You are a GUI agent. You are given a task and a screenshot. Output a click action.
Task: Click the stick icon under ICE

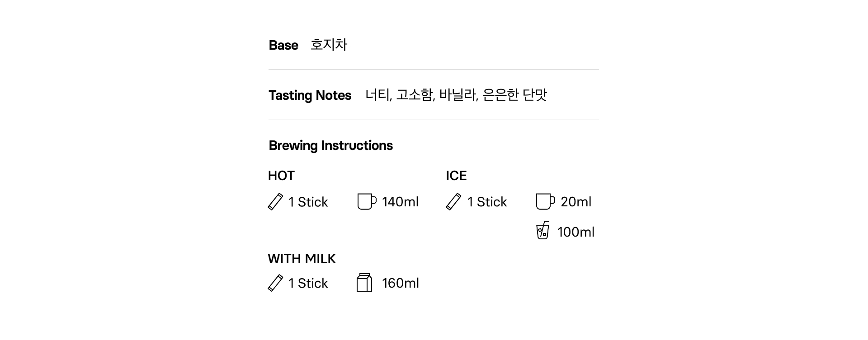[x=453, y=202]
